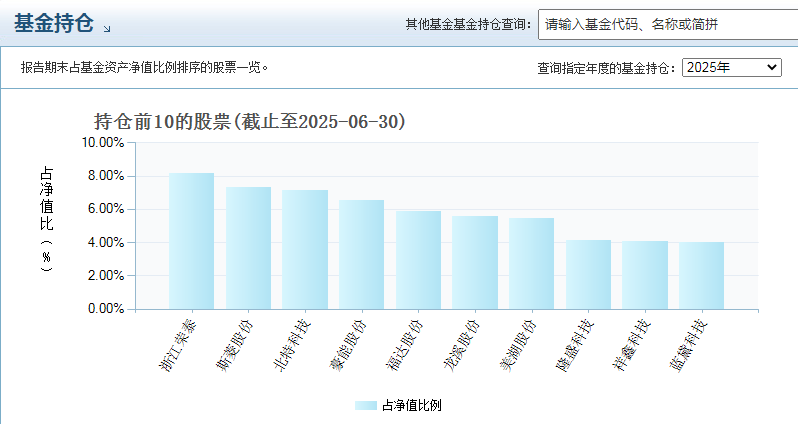Toggle the 占净值比例 legend swatch
Screen dimensions: 798x424
pyautogui.click(x=366, y=406)
